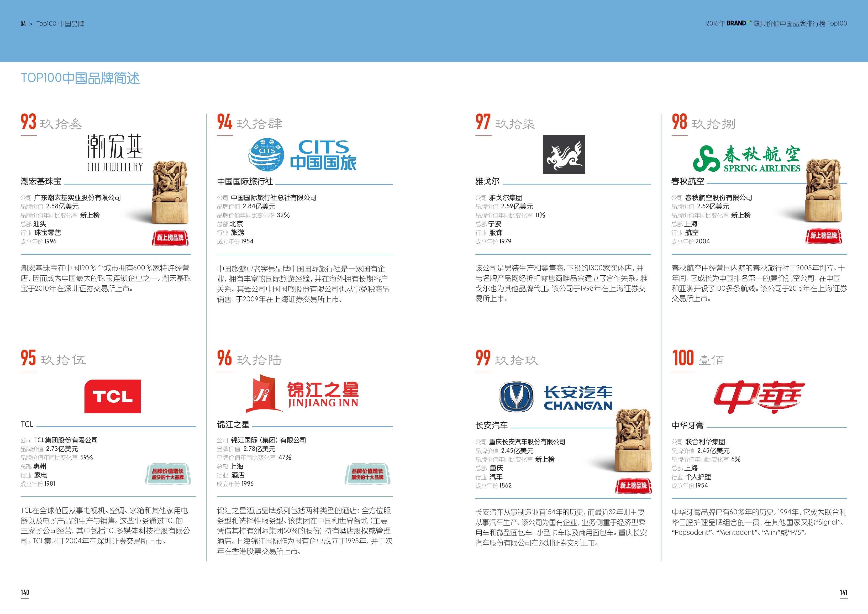The width and height of the screenshot is (868, 614).
Task: Click the brand name TCL above company details
Action: click(x=27, y=424)
